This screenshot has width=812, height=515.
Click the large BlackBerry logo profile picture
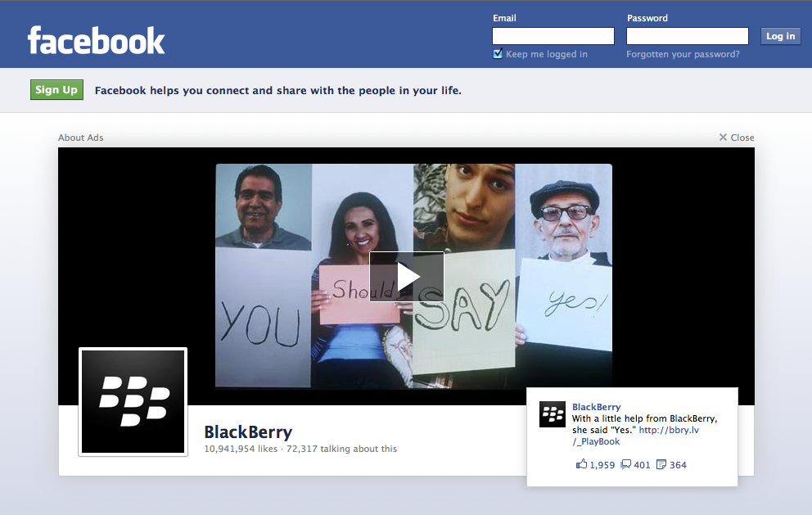(133, 401)
